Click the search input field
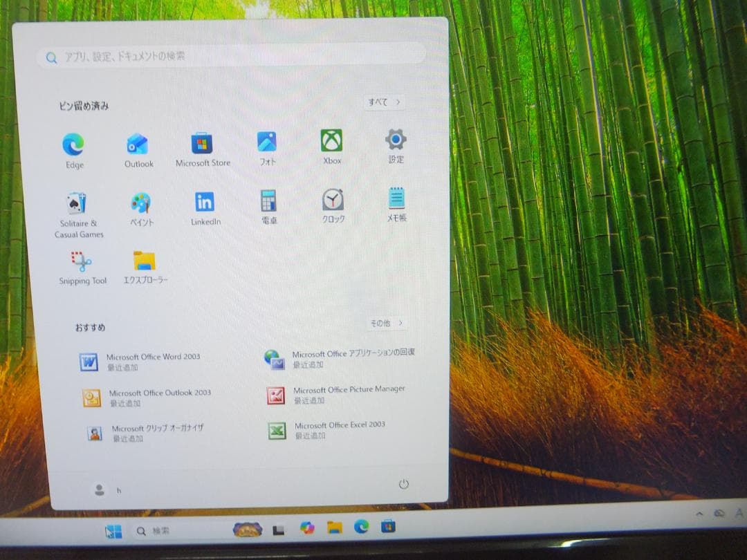747x560 pixels. tap(228, 58)
